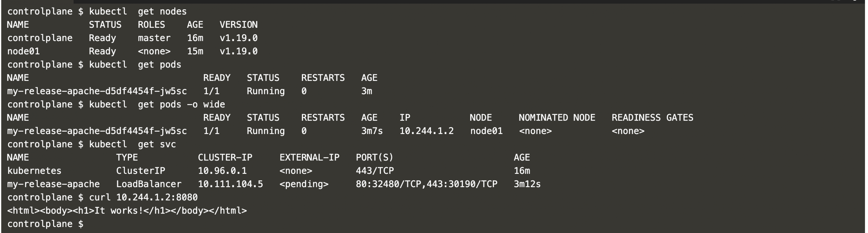Click the cluster IP 10.96.0.1

[222, 171]
